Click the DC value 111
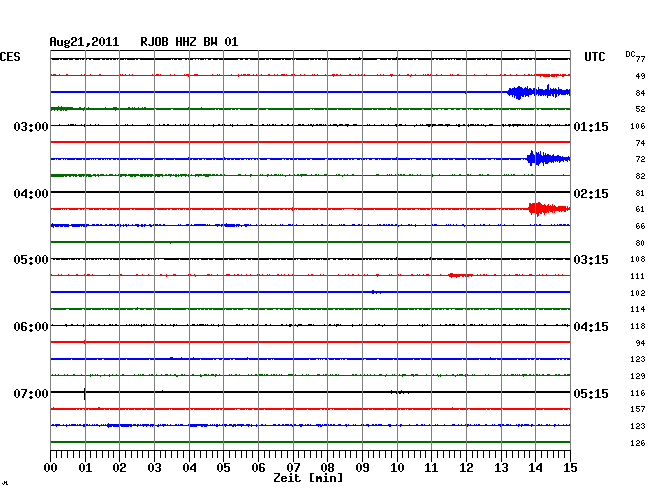This screenshot has height=494, width=650. [x=638, y=276]
